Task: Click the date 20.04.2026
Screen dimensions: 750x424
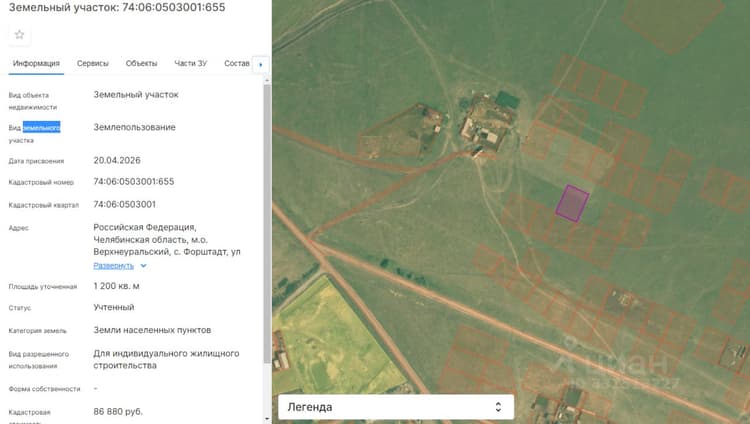Action: pos(117,160)
